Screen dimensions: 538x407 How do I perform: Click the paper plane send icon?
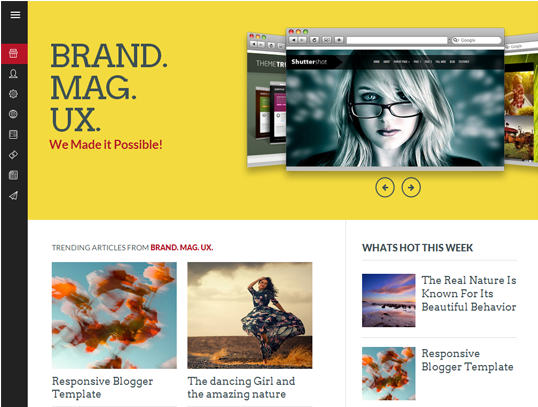[x=13, y=196]
